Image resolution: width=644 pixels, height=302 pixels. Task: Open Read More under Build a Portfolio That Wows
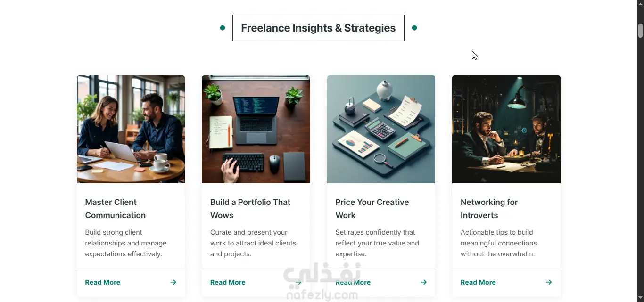(x=228, y=282)
